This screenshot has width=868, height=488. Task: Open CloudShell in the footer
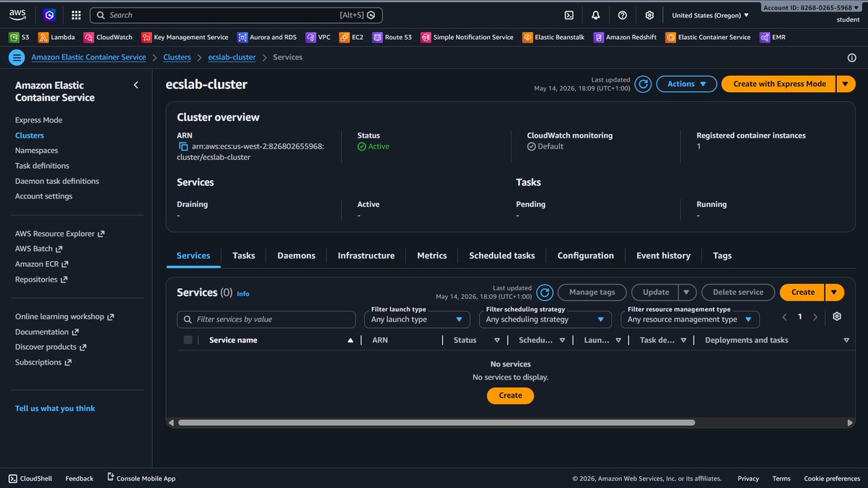click(30, 479)
